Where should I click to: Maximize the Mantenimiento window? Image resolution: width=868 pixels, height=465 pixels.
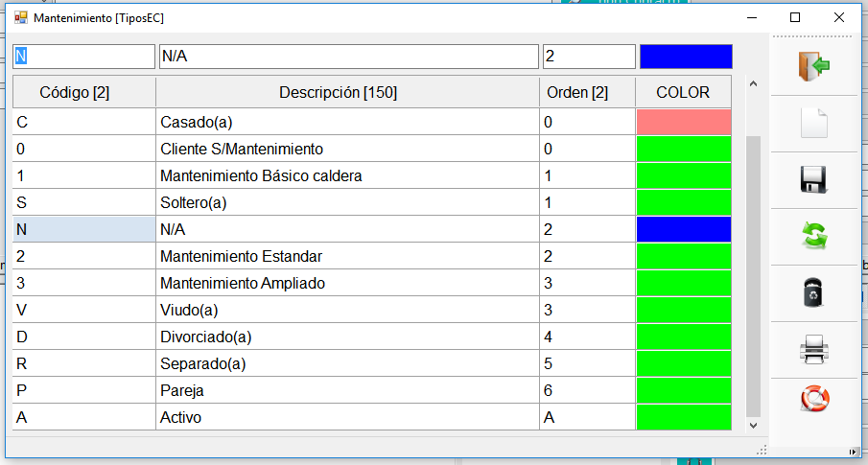(x=795, y=17)
